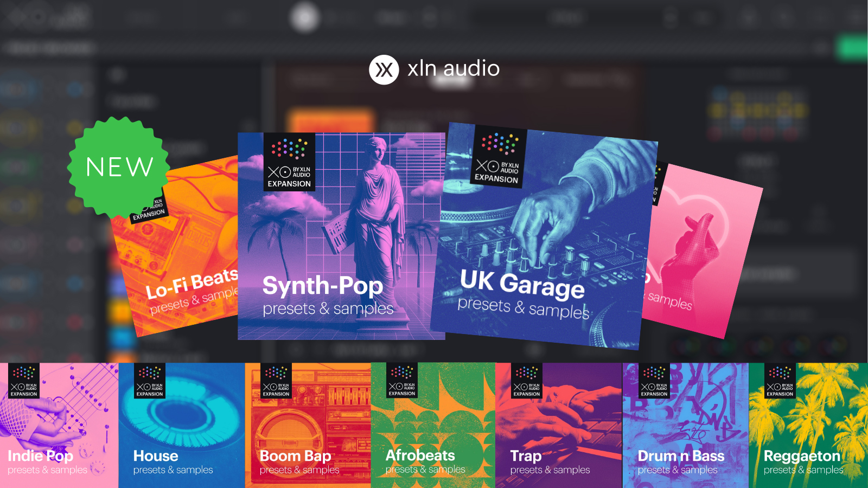Click the XO Expansion logo on Afrobeats tile
Image resolution: width=868 pixels, height=488 pixels.
coord(402,381)
